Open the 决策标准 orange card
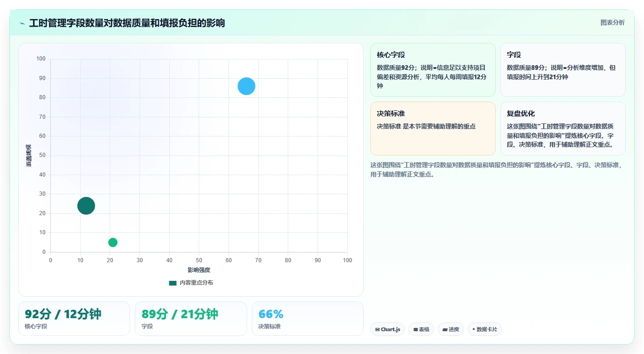The image size is (644, 354). point(433,129)
